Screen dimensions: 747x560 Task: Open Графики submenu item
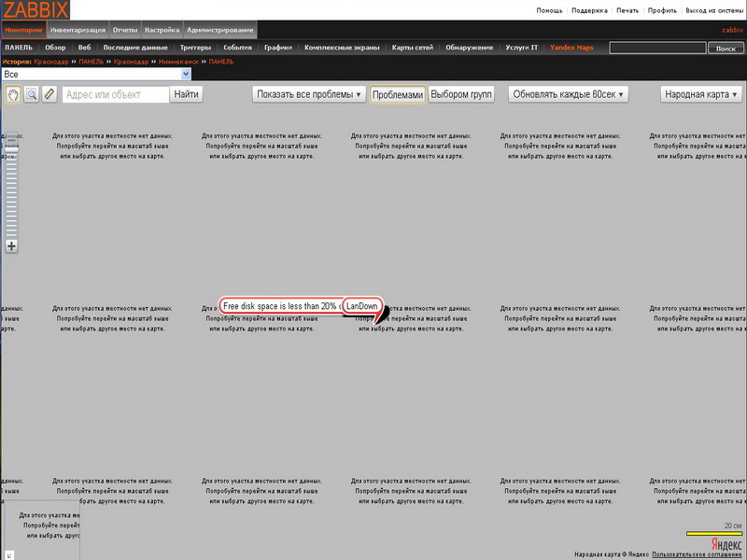point(278,48)
